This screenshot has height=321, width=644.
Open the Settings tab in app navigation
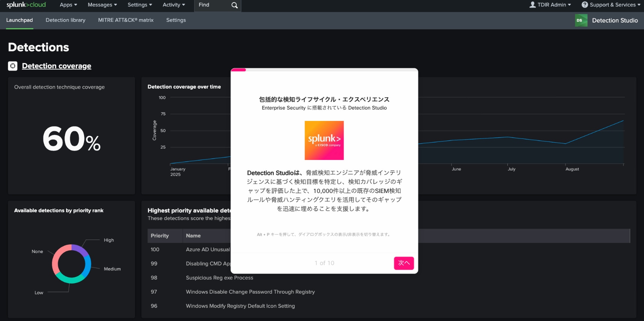click(176, 20)
